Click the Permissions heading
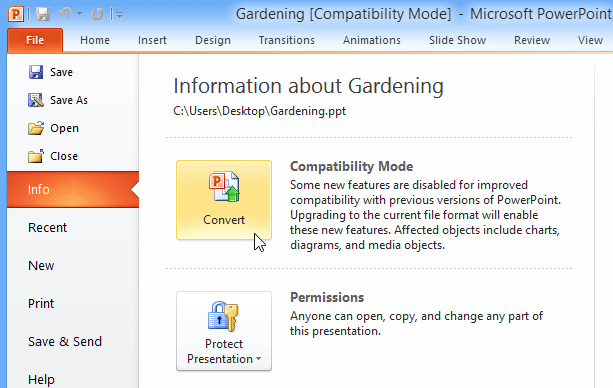This screenshot has width=613, height=388. pyautogui.click(x=327, y=298)
